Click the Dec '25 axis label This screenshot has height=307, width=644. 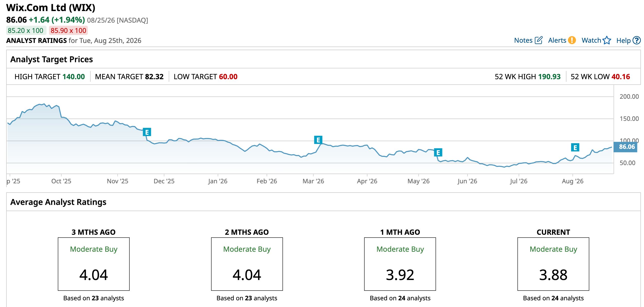[x=164, y=181]
